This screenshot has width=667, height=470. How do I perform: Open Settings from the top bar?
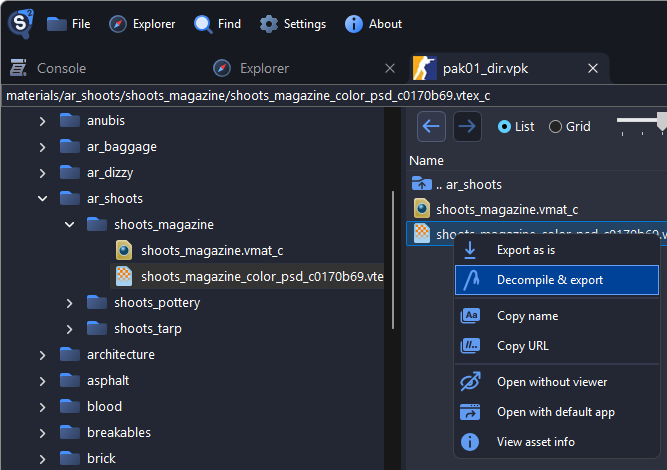pyautogui.click(x=293, y=24)
